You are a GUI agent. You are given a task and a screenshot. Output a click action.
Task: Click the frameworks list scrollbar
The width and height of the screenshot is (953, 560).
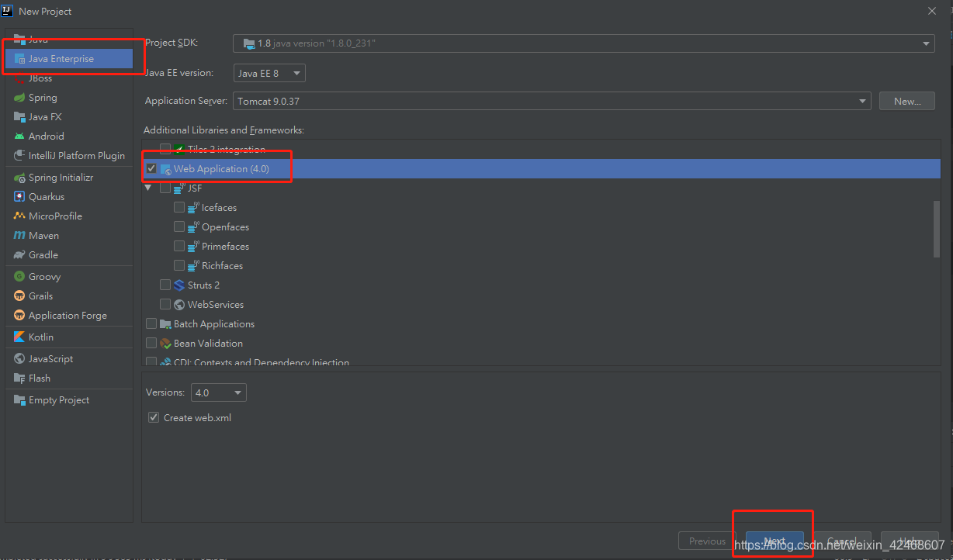pyautogui.click(x=937, y=229)
